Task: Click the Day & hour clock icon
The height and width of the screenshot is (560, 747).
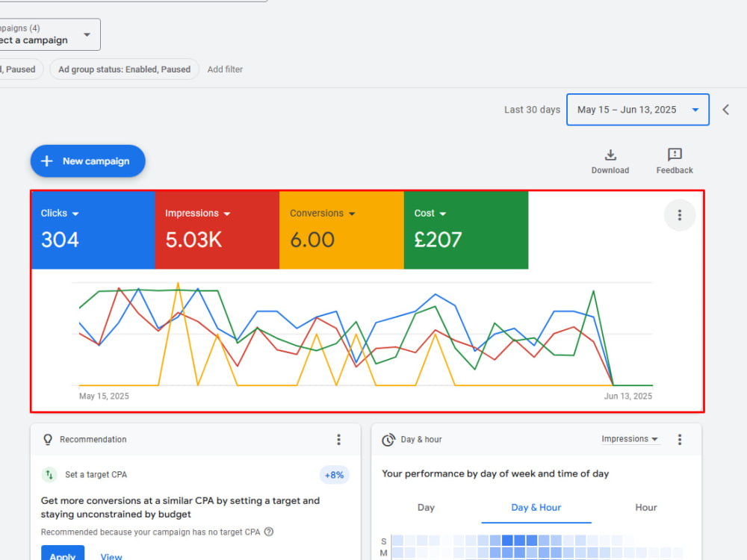Action: point(388,440)
